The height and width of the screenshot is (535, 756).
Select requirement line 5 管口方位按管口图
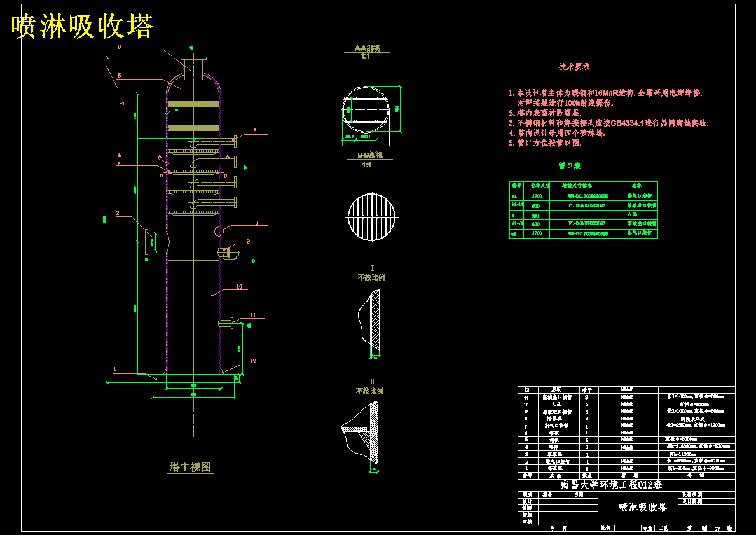[546, 143]
